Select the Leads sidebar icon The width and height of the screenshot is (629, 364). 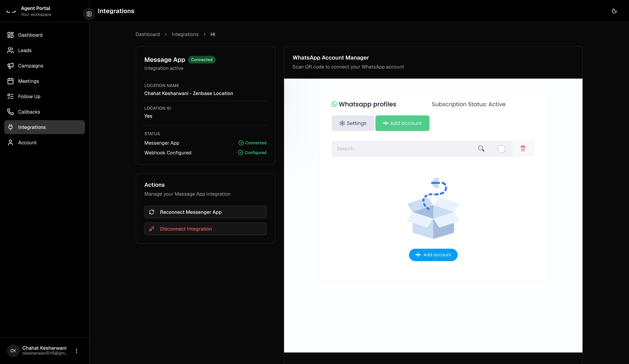tap(10, 50)
